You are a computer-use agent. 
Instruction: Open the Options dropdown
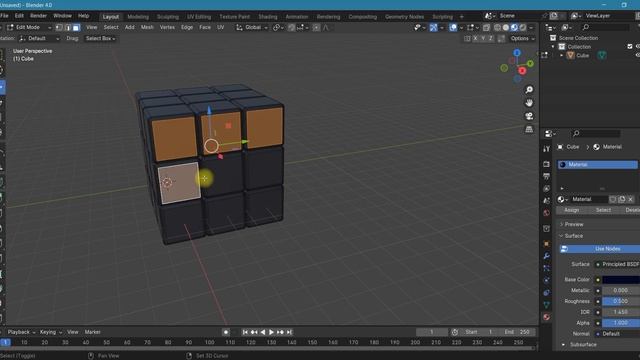[522, 38]
